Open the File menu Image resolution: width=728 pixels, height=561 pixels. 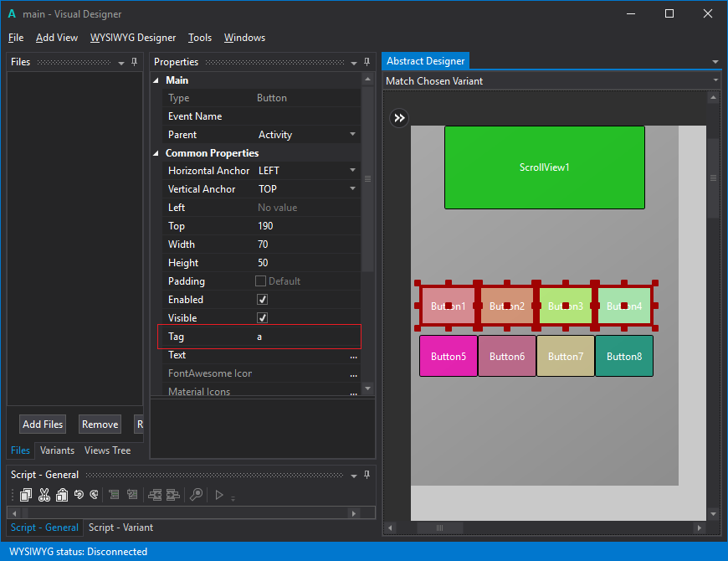(x=16, y=38)
